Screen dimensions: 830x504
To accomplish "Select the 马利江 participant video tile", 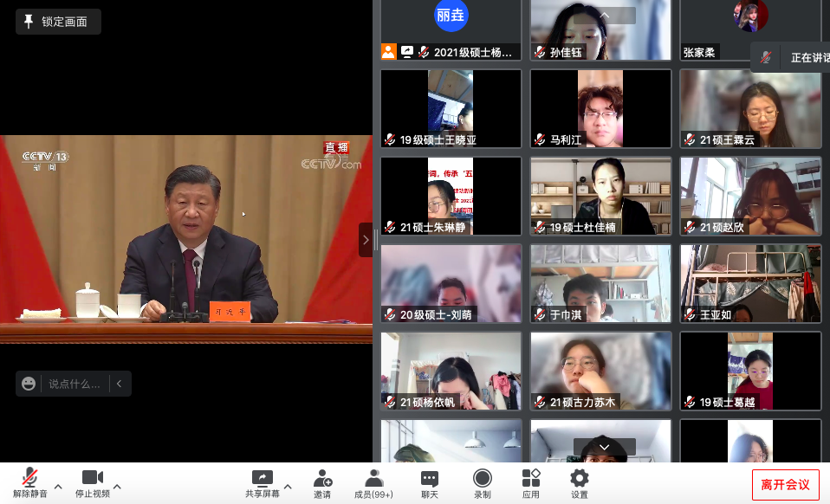I will click(600, 108).
